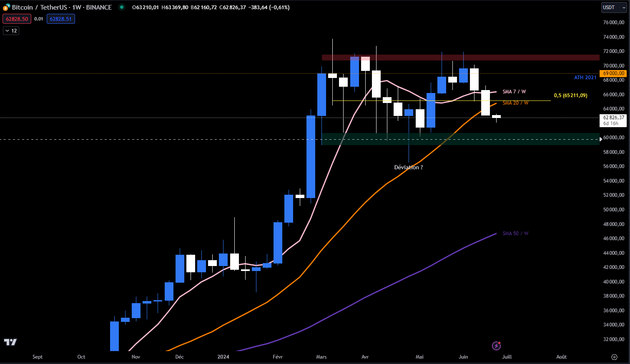Select the SMA 7 / W indicator label
Image resolution: width=630 pixels, height=364 pixels.
click(514, 91)
